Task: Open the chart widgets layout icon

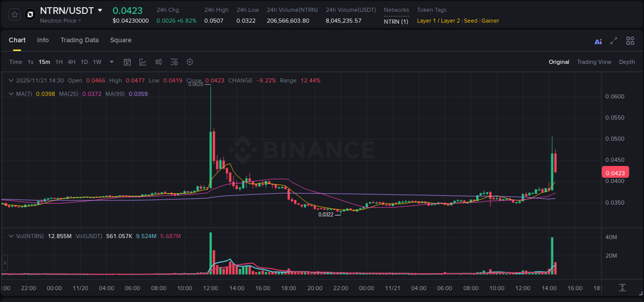Action: (x=630, y=41)
